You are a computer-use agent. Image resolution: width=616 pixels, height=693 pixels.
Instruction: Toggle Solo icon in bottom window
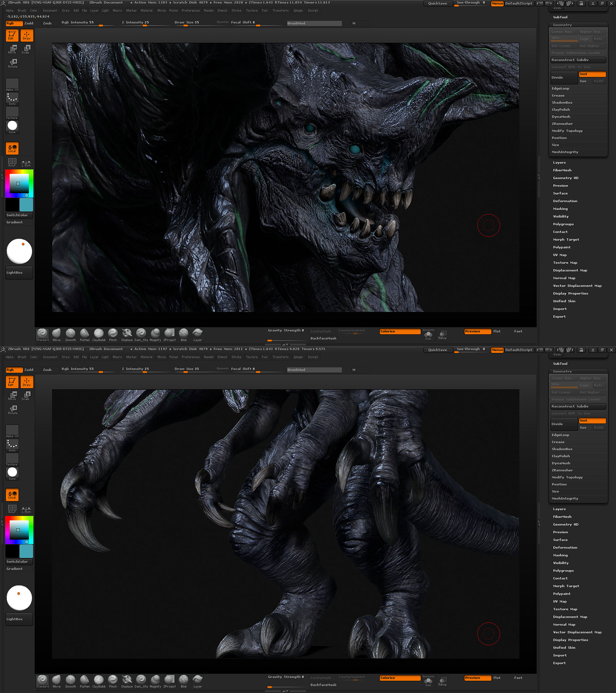pos(428,682)
